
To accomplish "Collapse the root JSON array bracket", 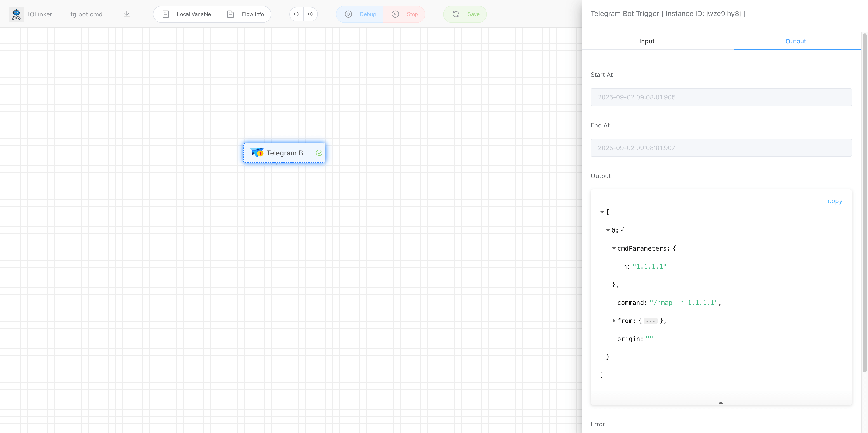I will (602, 212).
